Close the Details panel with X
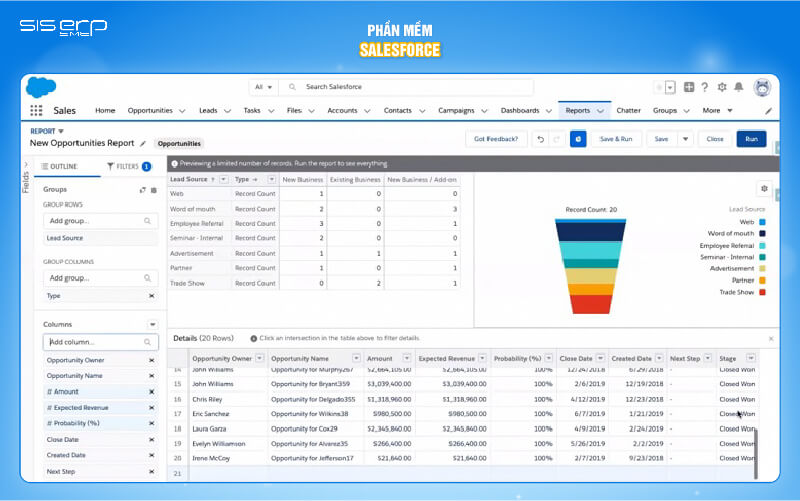The width and height of the screenshot is (800, 501). pos(771,339)
